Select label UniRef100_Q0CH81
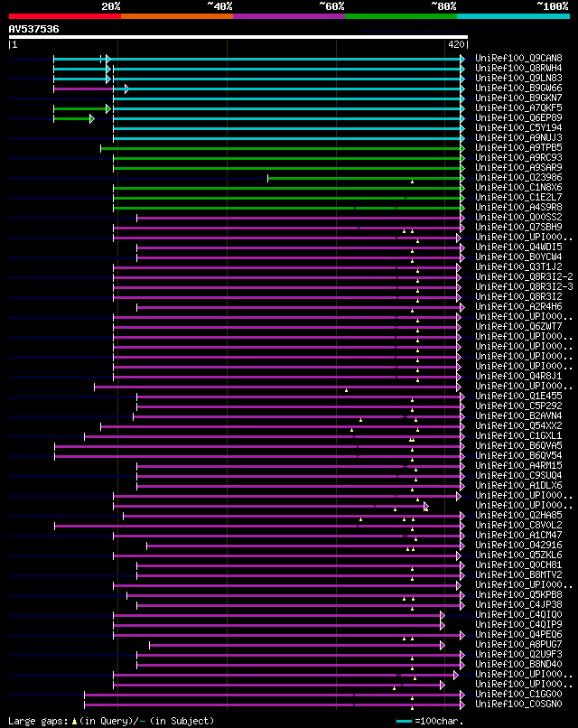Screen dimensions: 578x728 coord(518,565)
